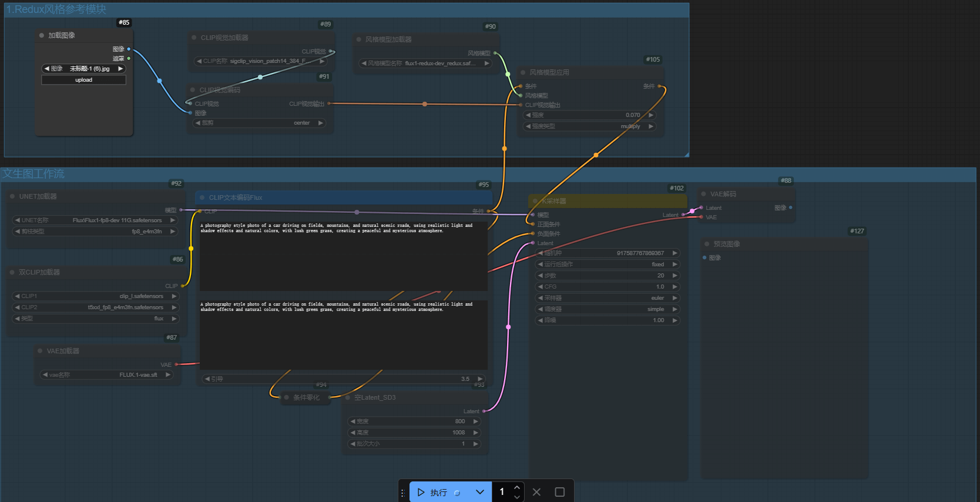
Task: Click the 裁剪 left arrow in CLIP视觉编码
Action: click(198, 123)
